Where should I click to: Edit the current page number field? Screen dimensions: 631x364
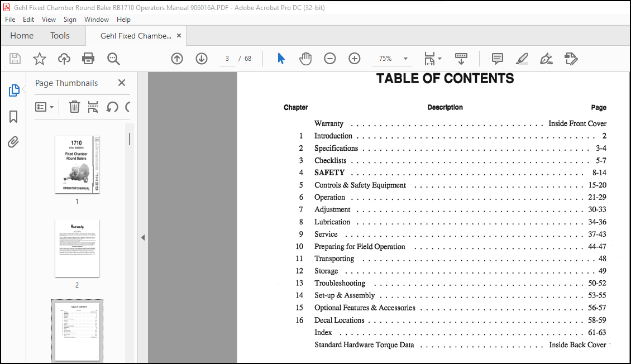(227, 59)
